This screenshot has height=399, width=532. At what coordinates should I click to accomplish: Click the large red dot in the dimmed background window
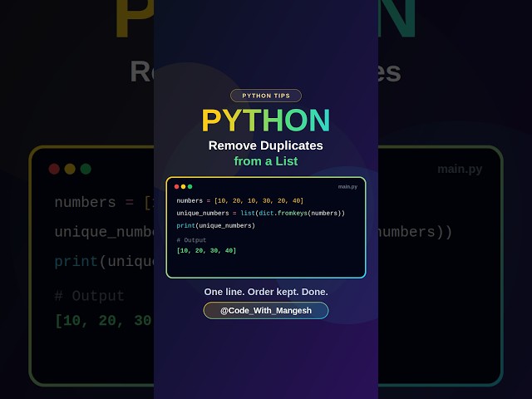(x=54, y=169)
